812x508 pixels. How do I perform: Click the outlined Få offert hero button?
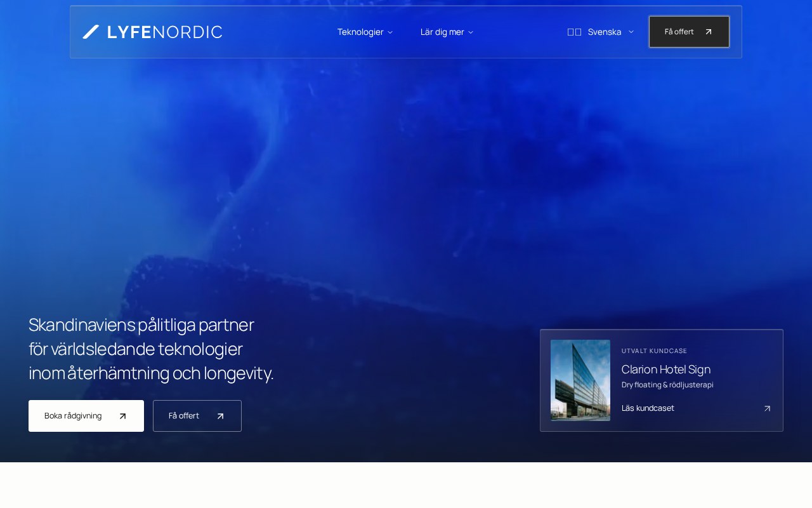tap(197, 416)
